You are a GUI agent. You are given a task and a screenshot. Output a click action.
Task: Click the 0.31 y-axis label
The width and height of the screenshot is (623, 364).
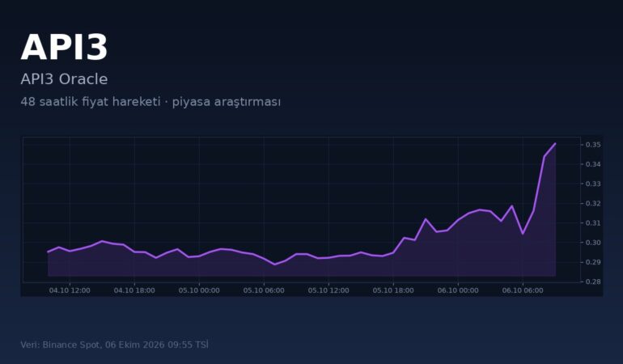pos(593,223)
